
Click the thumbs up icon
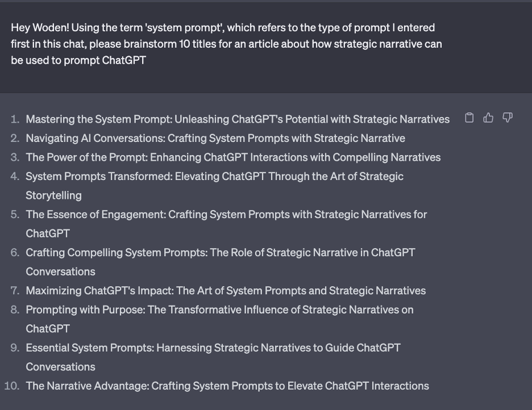click(488, 118)
